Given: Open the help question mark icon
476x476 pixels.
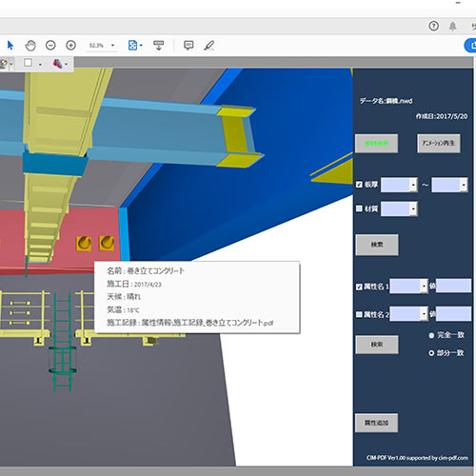Looking at the screenshot, I should pyautogui.click(x=433, y=26).
